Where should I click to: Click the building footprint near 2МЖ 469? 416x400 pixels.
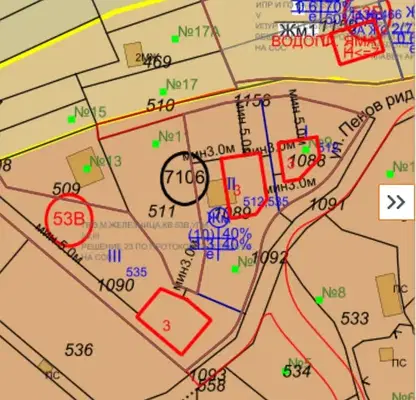pos(134,54)
